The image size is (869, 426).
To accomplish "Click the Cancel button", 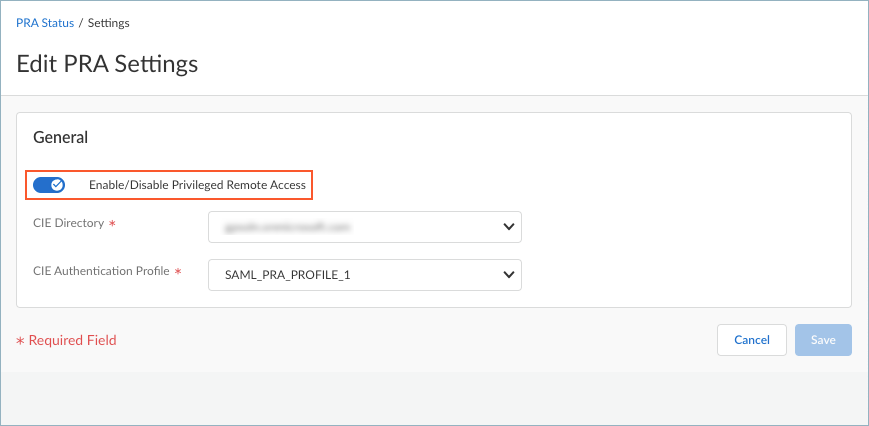I will [751, 340].
